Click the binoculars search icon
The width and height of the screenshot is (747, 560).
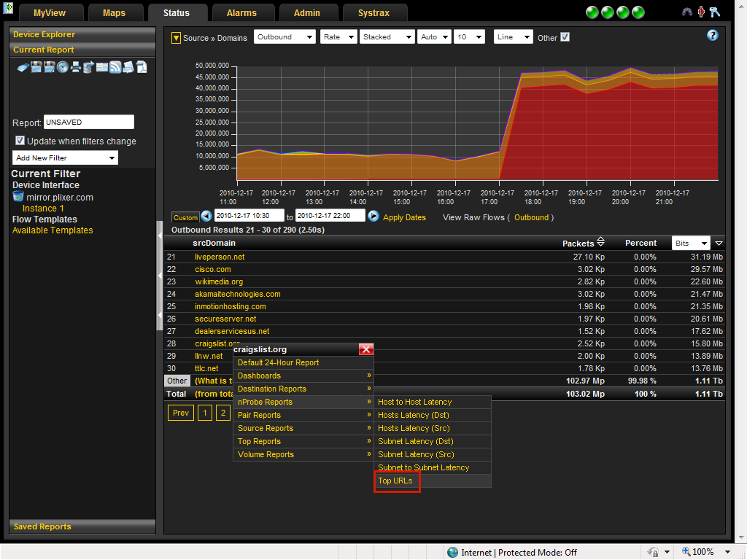[x=686, y=12]
